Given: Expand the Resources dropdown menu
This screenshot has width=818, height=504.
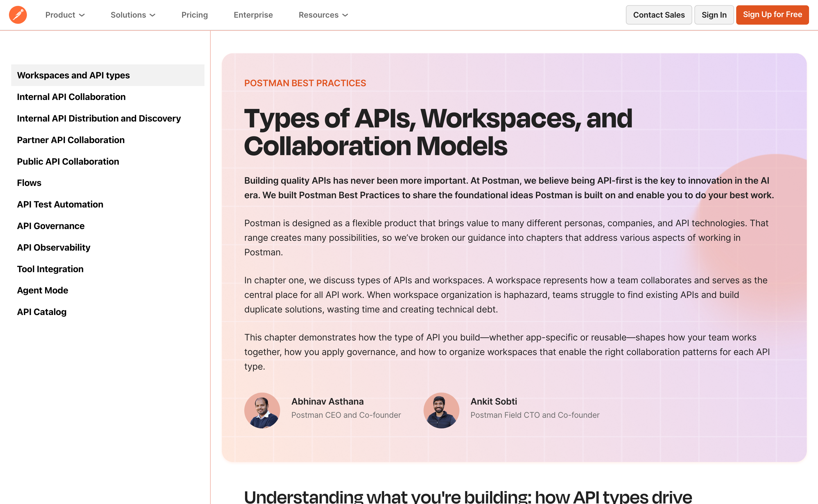Looking at the screenshot, I should [x=323, y=15].
